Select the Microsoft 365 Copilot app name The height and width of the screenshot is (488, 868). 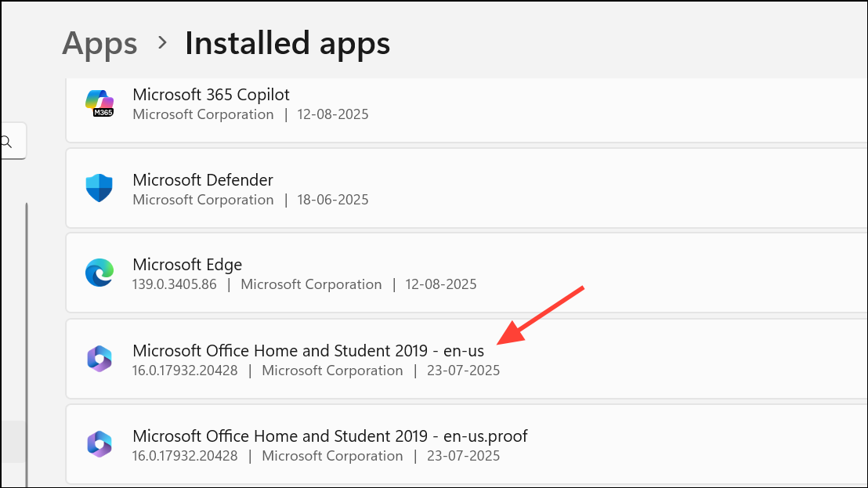point(211,95)
